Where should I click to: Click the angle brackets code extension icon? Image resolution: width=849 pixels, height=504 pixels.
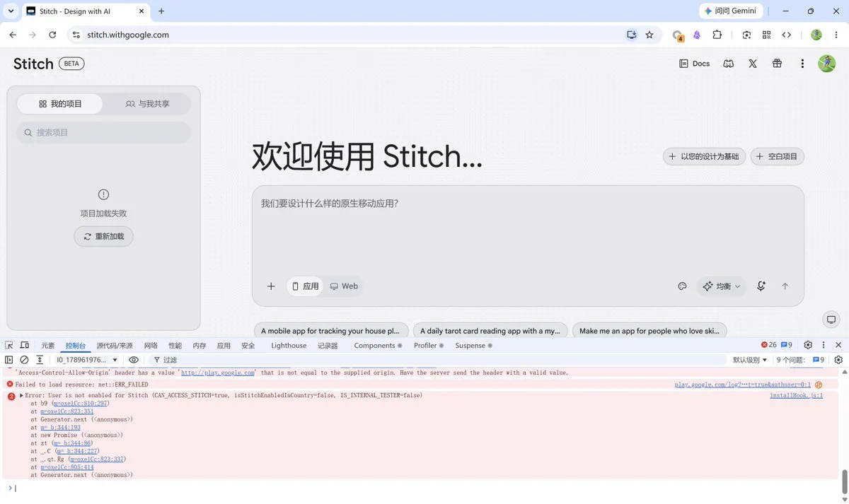[786, 35]
